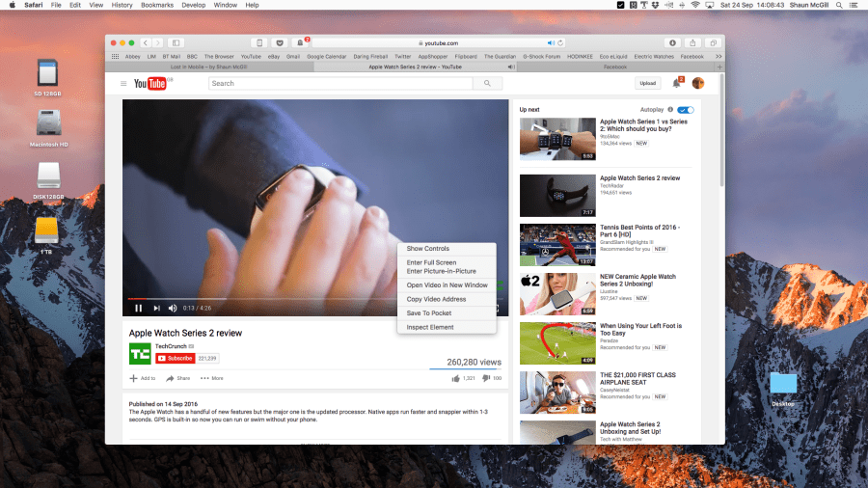Open the History menu
The height and width of the screenshot is (488, 868).
tap(122, 5)
